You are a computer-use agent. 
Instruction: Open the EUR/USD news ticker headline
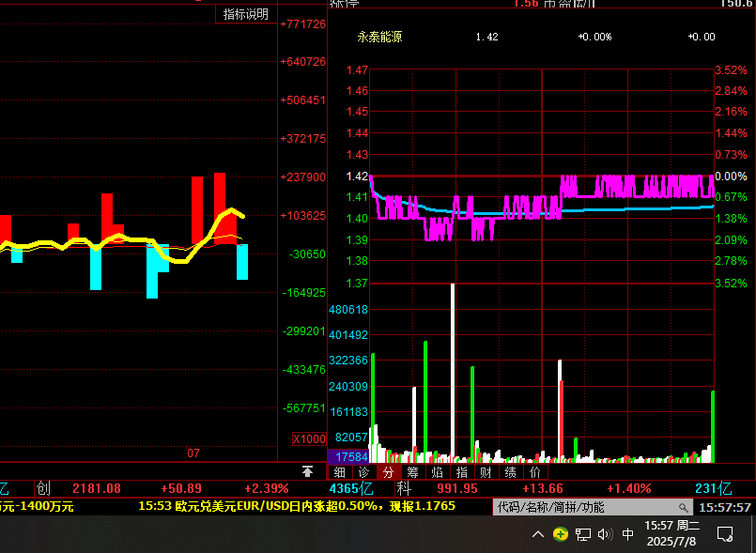pos(297,506)
